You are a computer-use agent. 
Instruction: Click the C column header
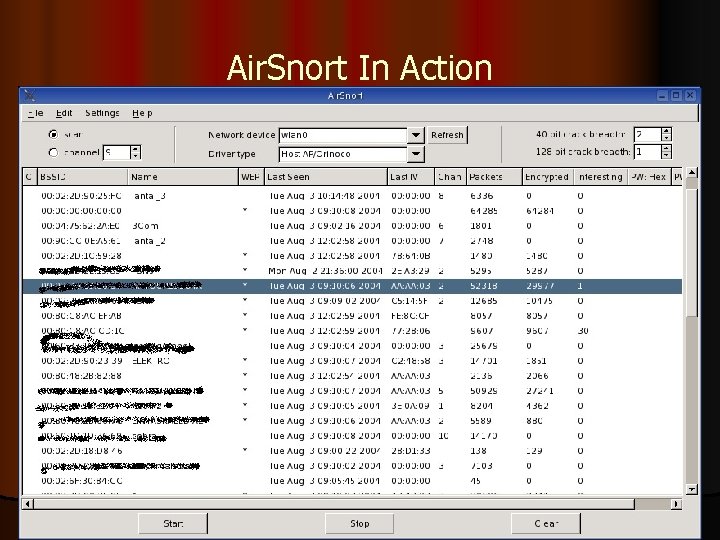pyautogui.click(x=29, y=177)
